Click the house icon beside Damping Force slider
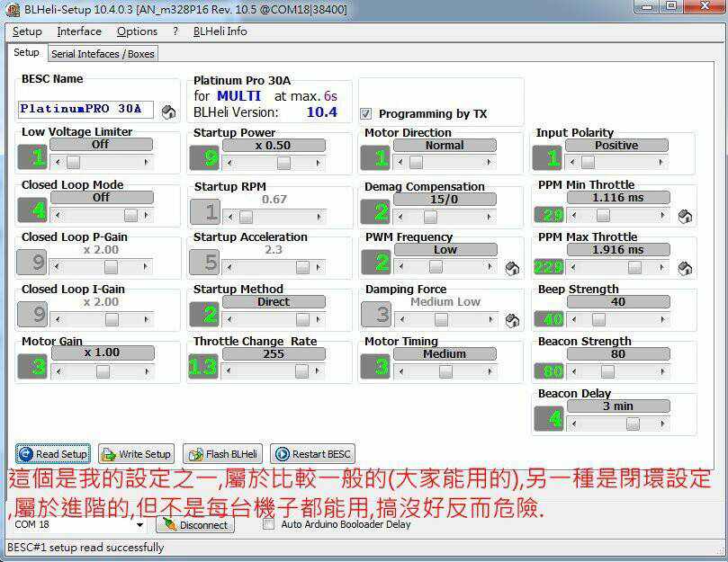The height and width of the screenshot is (562, 728). click(x=512, y=321)
